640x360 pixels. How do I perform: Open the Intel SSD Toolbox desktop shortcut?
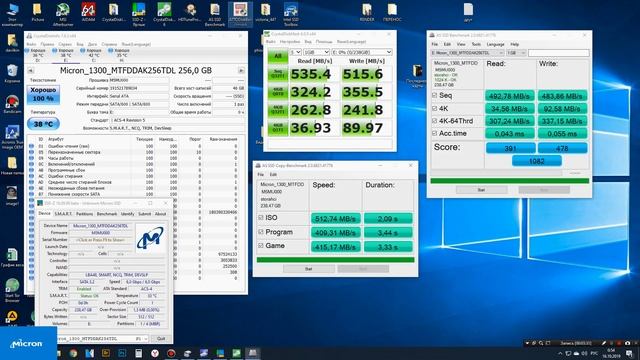coord(291,14)
